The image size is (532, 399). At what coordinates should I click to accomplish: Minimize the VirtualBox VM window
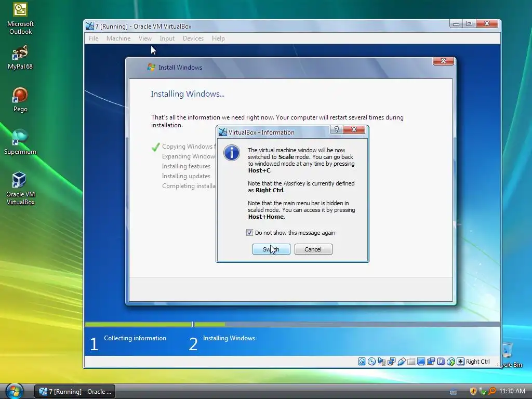tap(456, 23)
